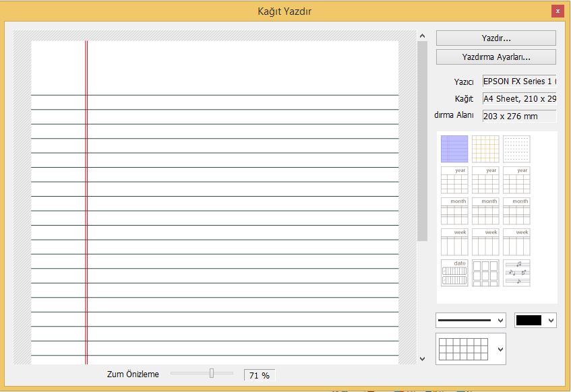Screen dimensions: 571x392
Task: Click the preview scrollbar up arrow
Action: [x=423, y=36]
